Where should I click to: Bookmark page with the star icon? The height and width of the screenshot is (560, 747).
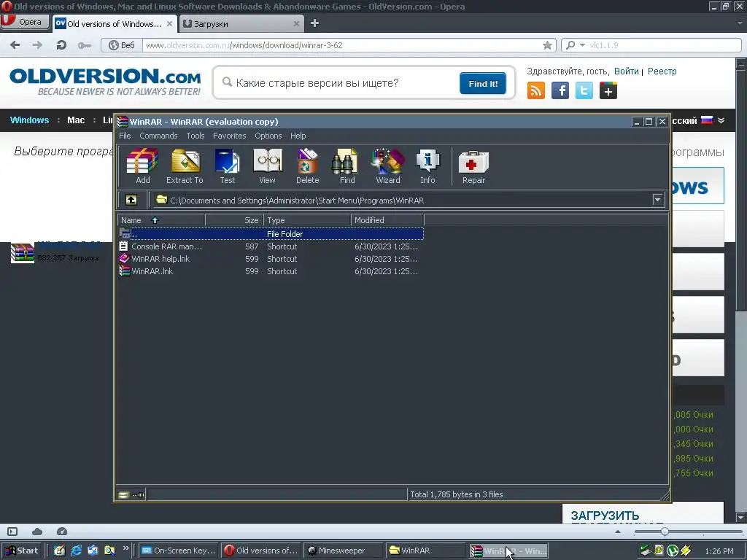coord(547,45)
